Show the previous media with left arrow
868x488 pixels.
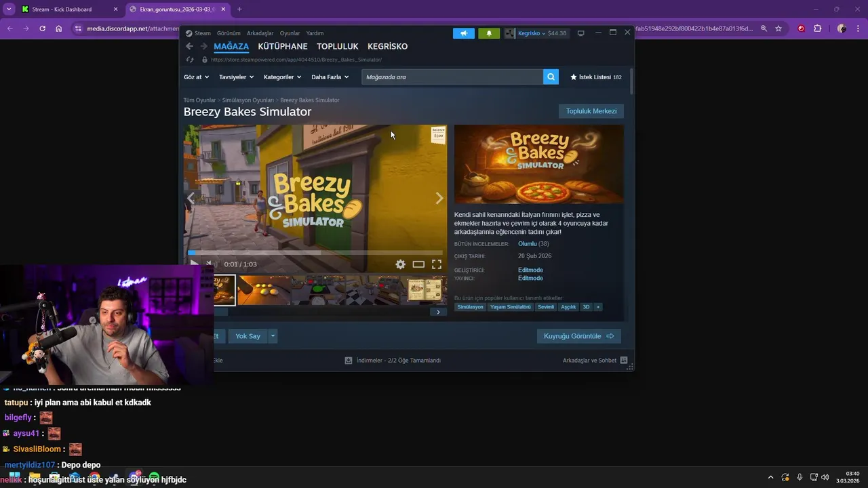pos(191,198)
